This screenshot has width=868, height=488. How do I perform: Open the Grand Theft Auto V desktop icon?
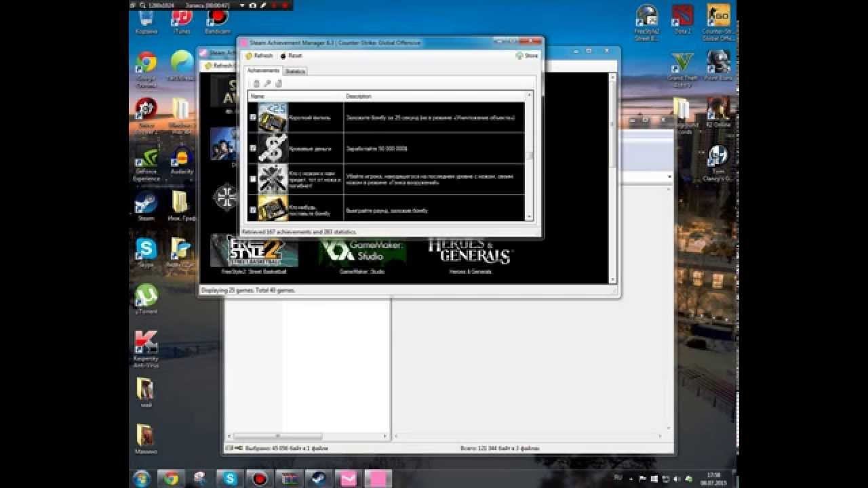682,70
